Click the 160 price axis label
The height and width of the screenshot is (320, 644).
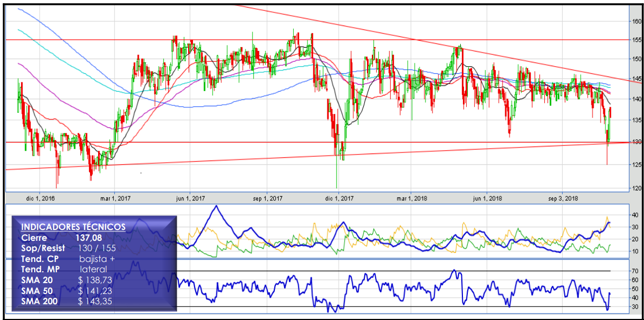(x=636, y=22)
